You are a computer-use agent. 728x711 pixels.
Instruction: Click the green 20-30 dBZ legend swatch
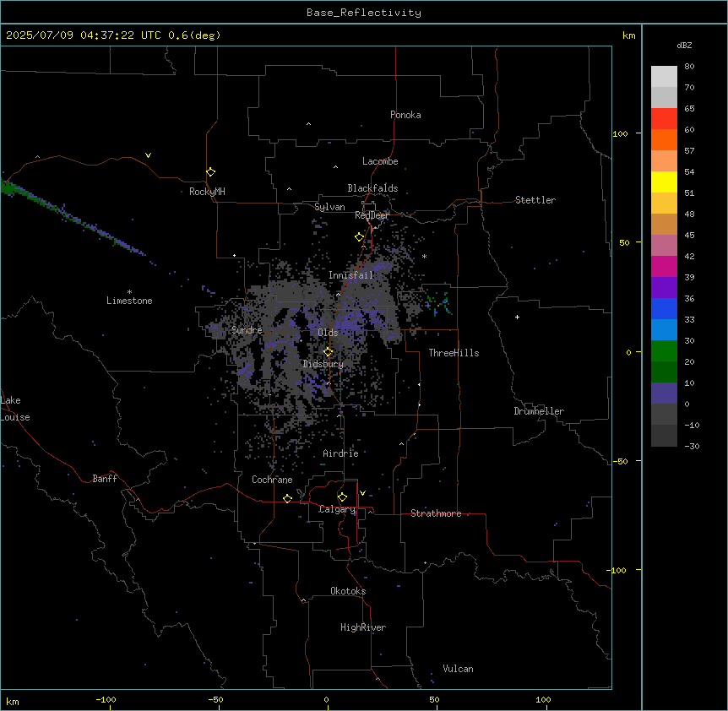click(664, 351)
